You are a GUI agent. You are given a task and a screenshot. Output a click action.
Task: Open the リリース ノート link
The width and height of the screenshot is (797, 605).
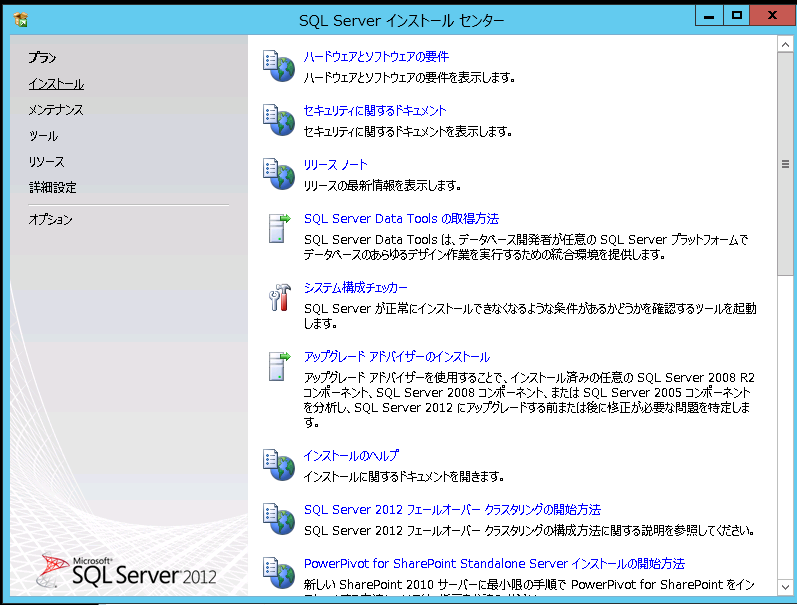pos(335,165)
